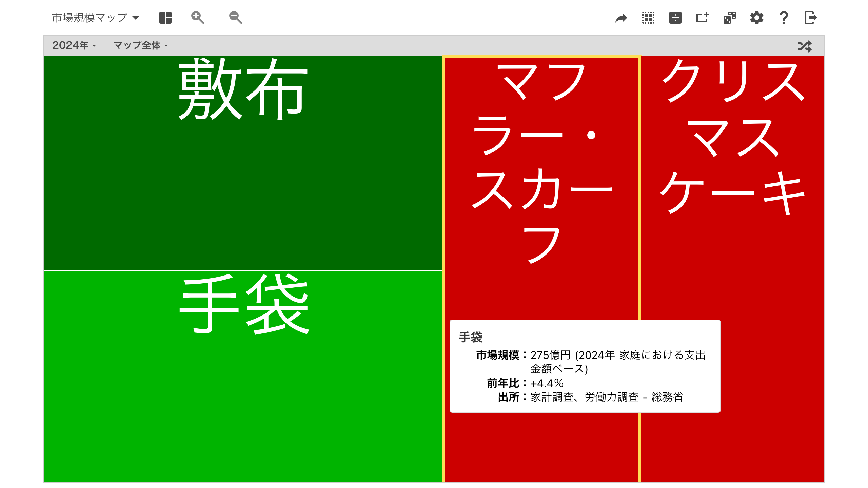This screenshot has width=868, height=488.
Task: Click the 家計調査、労働力調査 source text
Action: coord(607,397)
